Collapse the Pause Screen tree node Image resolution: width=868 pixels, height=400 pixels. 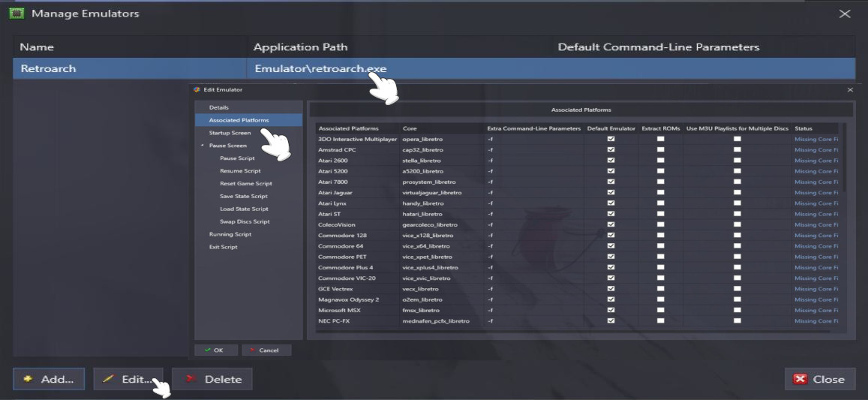(202, 146)
